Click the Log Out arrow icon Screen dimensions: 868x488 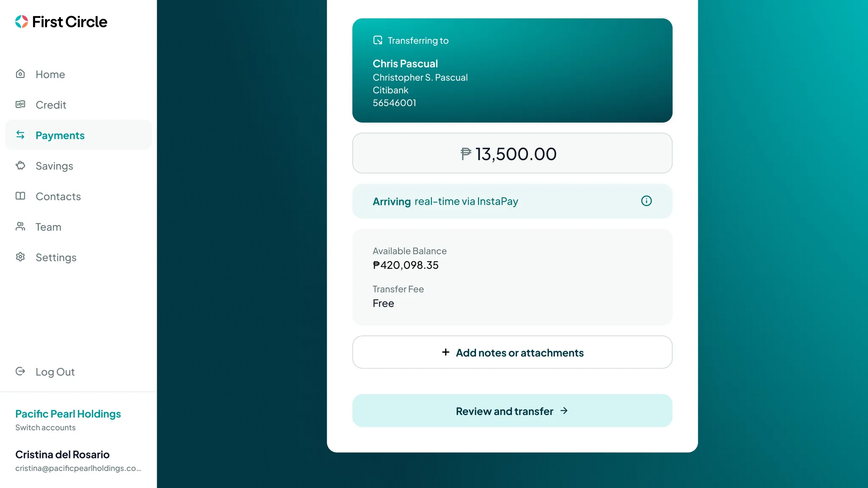(20, 372)
